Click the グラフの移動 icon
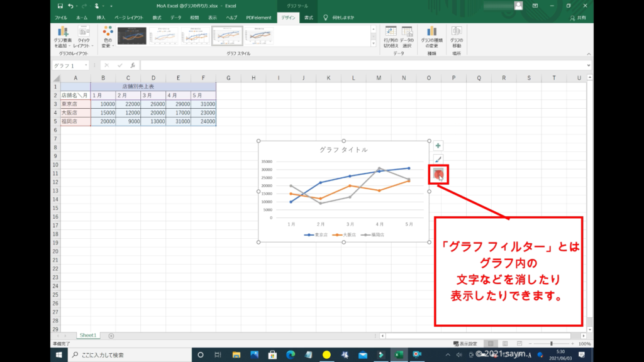This screenshot has width=644, height=362. tap(457, 36)
